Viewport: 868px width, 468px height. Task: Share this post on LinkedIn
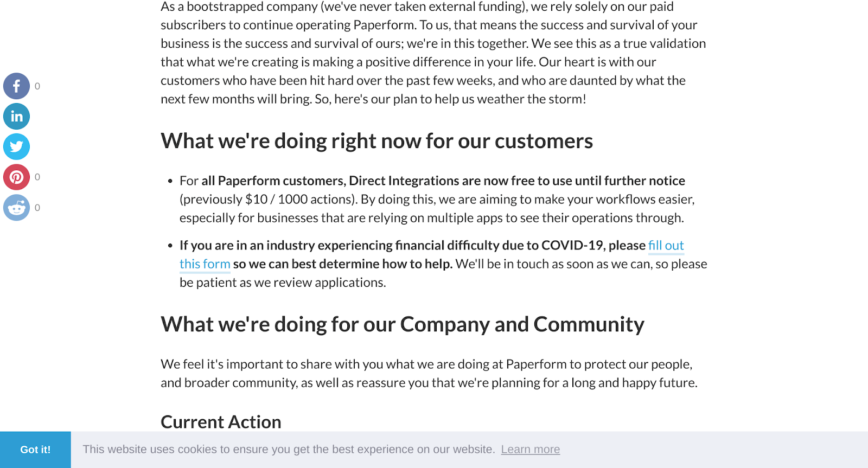point(16,116)
